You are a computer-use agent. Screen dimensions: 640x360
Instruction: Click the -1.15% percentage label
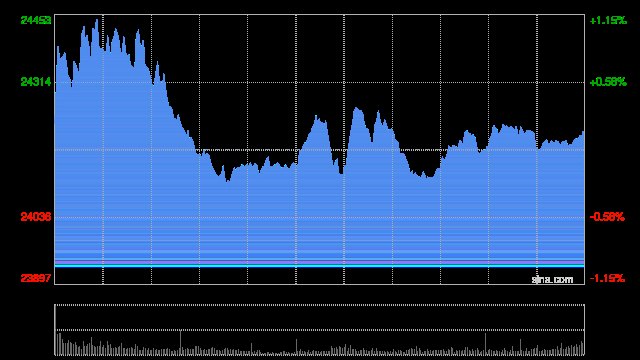607,278
